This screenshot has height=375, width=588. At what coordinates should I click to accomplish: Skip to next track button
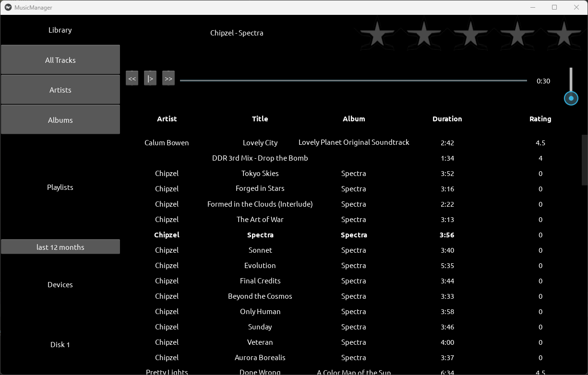(168, 78)
